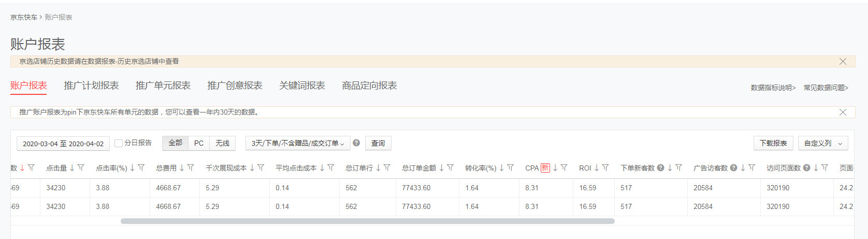Switch to 关键词报表 tab
This screenshot has width=868, height=239.
tap(302, 86)
